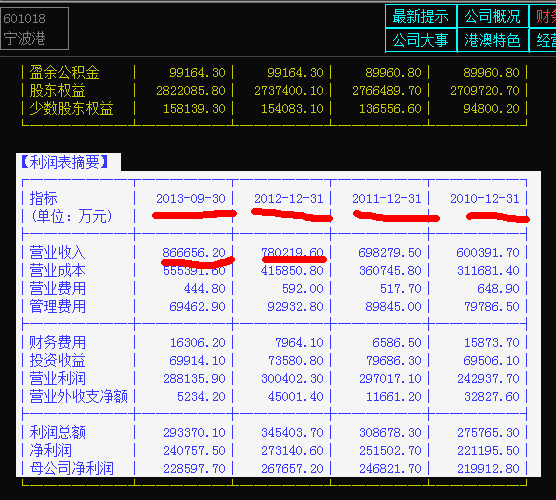Select operating expense value 444.80
The height and width of the screenshot is (500, 556).
205,289
